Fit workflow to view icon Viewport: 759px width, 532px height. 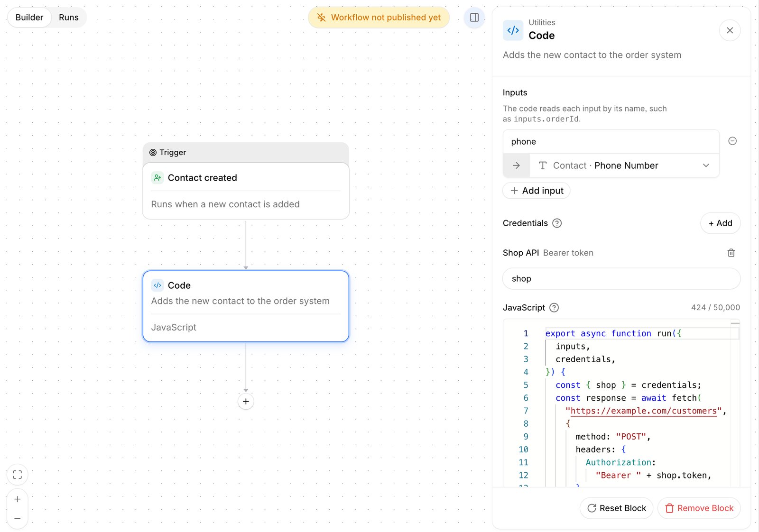click(18, 475)
